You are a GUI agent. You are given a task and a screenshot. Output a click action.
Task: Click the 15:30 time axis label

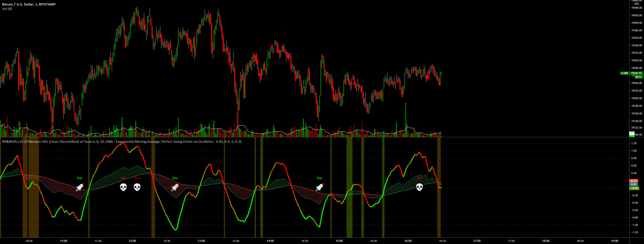(373, 241)
